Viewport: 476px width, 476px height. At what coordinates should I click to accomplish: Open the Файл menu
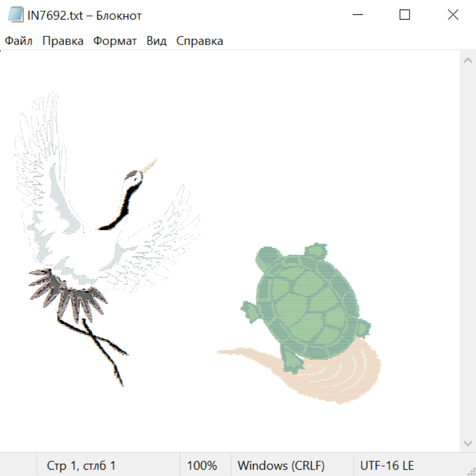(19, 41)
